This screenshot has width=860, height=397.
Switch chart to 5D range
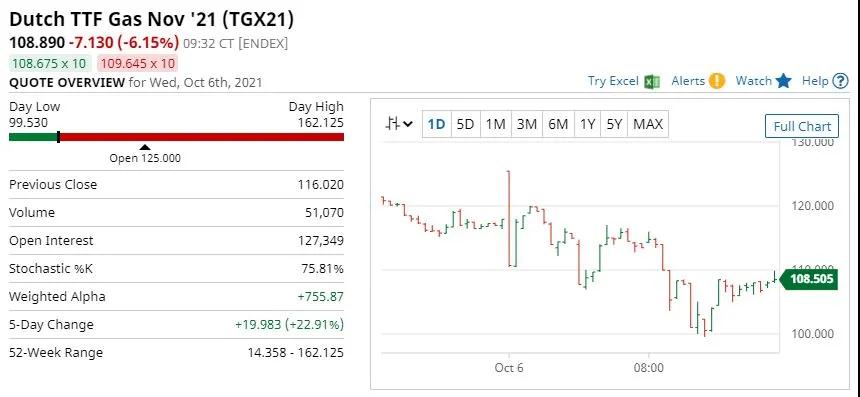pos(465,124)
